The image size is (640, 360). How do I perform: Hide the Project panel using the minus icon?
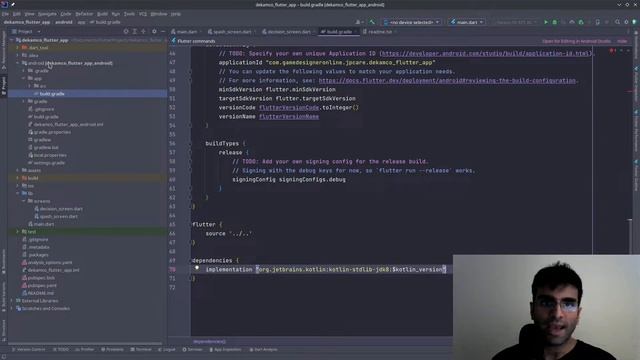163,31
